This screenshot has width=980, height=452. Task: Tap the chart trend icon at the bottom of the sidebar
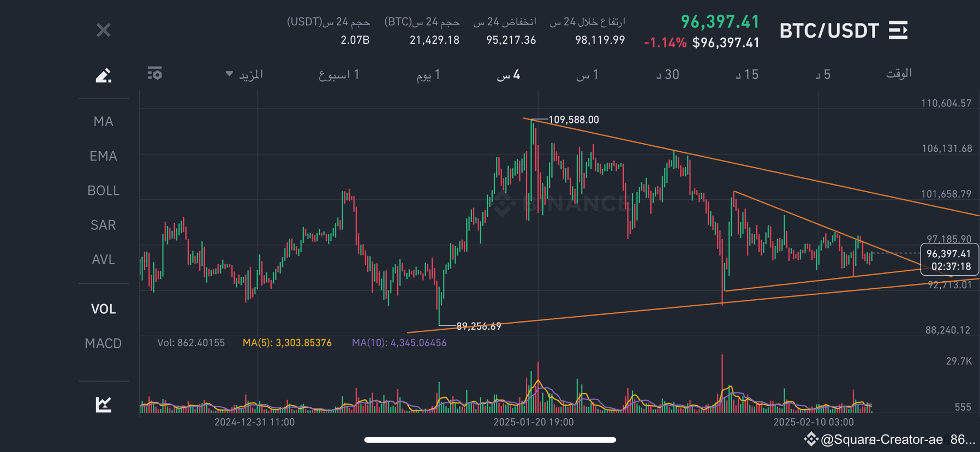pyautogui.click(x=104, y=405)
